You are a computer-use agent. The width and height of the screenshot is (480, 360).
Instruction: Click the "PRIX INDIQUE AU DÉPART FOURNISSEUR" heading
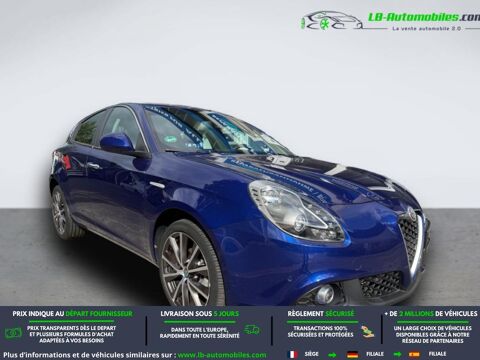[x=73, y=314]
